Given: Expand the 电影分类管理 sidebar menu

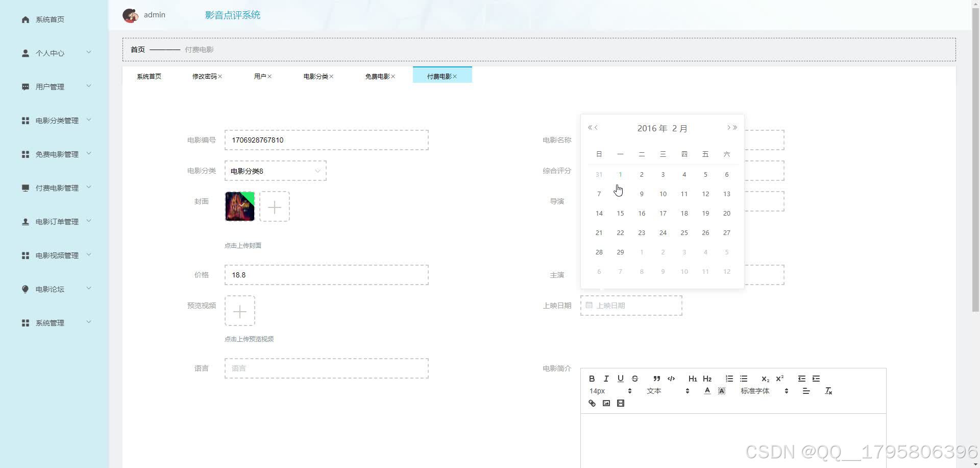Looking at the screenshot, I should pos(54,121).
